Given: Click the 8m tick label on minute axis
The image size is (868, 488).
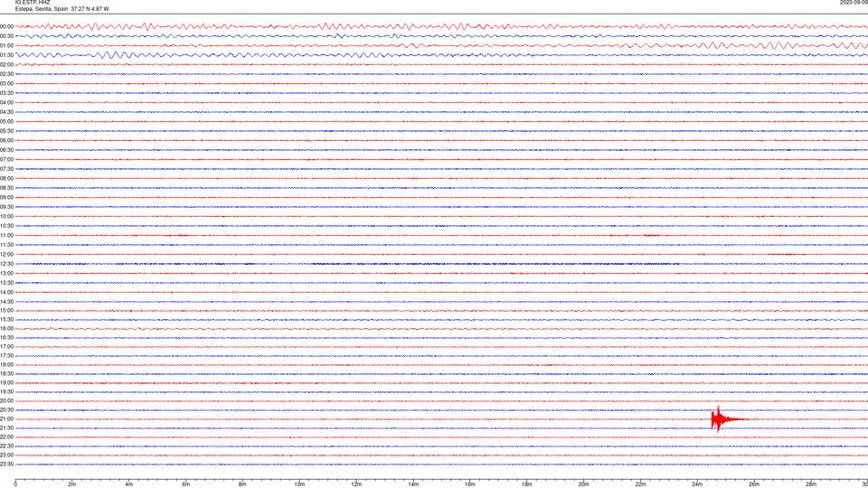Looking at the screenshot, I should coord(242,484).
